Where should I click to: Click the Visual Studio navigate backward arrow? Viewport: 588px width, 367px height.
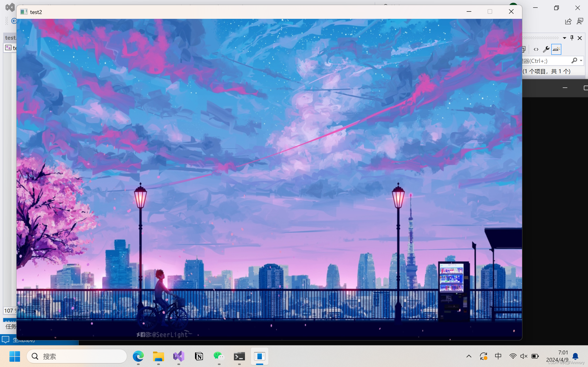pyautogui.click(x=14, y=21)
